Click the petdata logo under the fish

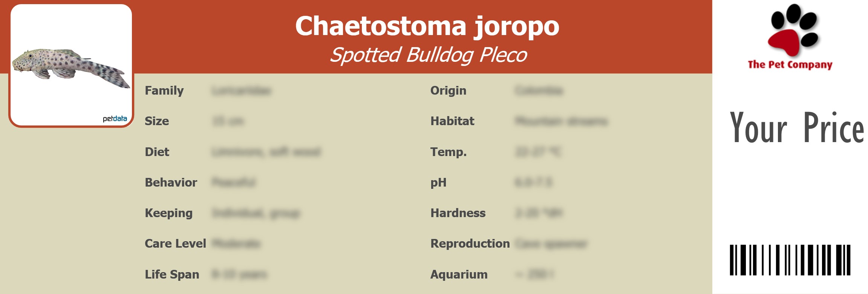[115, 119]
